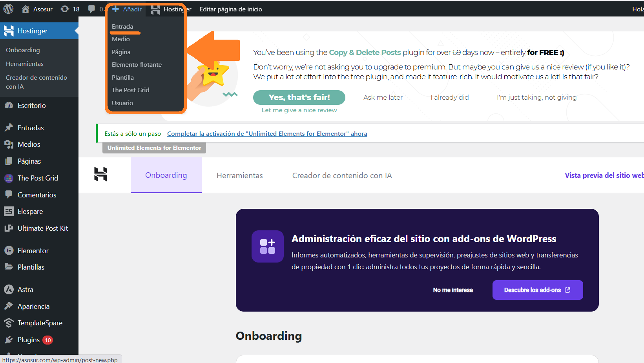Click the WordPress logo icon
The width and height of the screenshot is (644, 363).
[x=8, y=9]
